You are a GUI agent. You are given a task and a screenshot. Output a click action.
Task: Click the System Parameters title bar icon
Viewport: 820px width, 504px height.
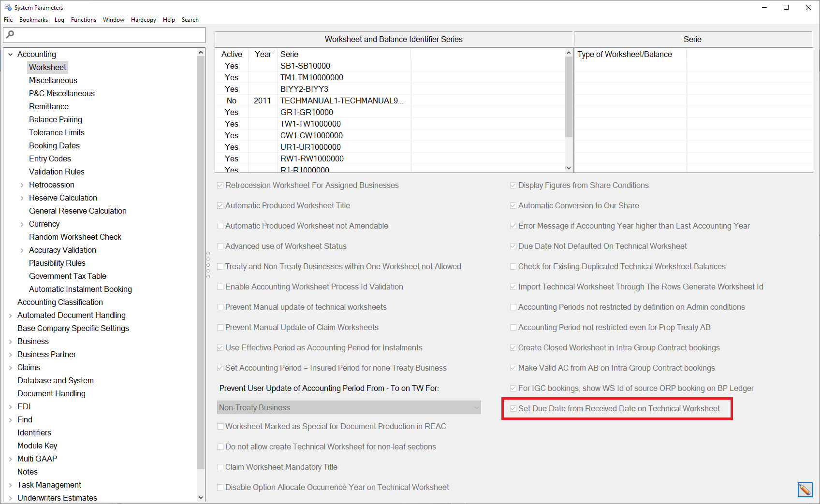[x=8, y=7]
